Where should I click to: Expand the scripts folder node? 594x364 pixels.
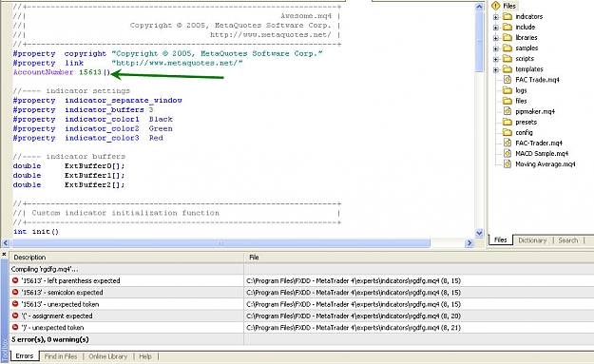click(495, 59)
